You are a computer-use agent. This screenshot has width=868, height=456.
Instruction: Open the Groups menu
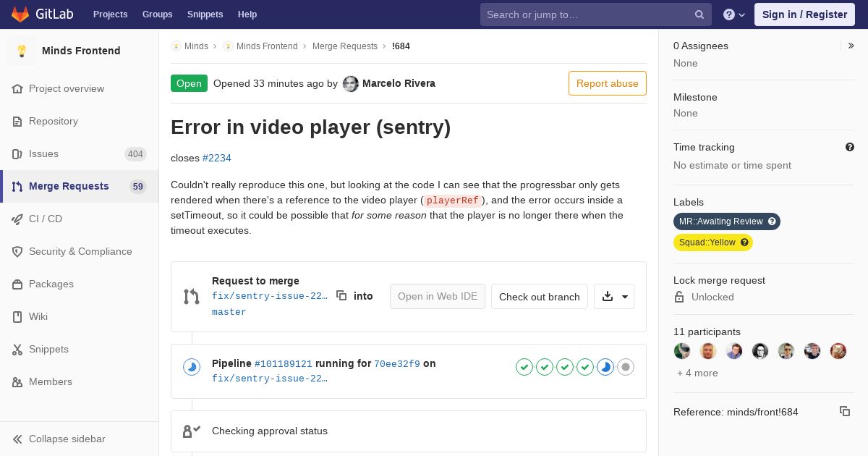[x=157, y=14]
